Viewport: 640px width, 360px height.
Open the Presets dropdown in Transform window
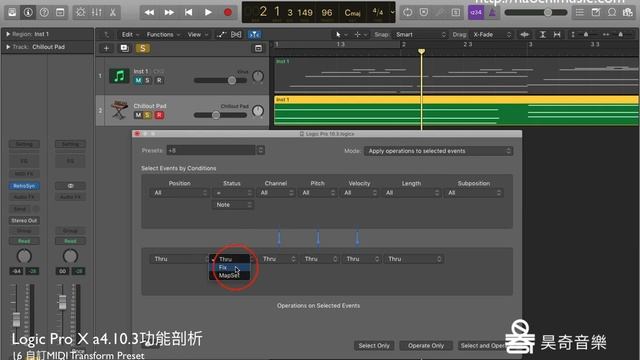[215, 151]
